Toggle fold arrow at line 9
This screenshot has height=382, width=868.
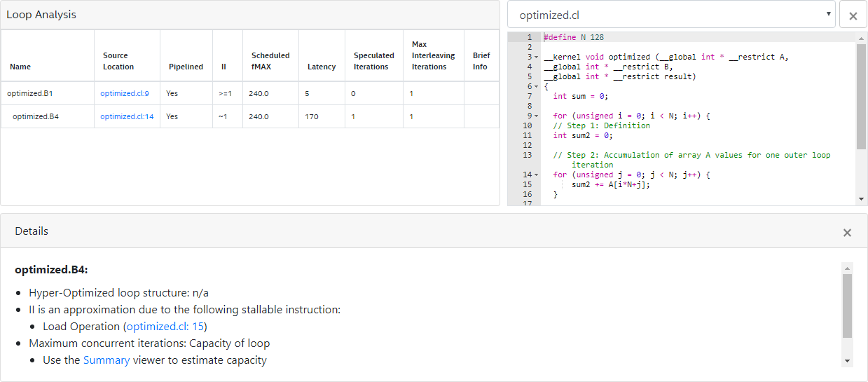tap(536, 116)
